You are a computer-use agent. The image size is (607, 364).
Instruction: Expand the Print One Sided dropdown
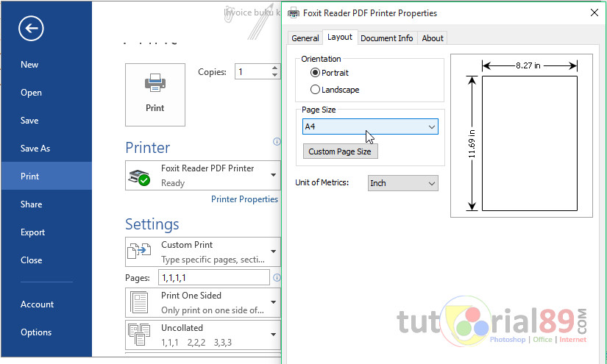click(273, 302)
